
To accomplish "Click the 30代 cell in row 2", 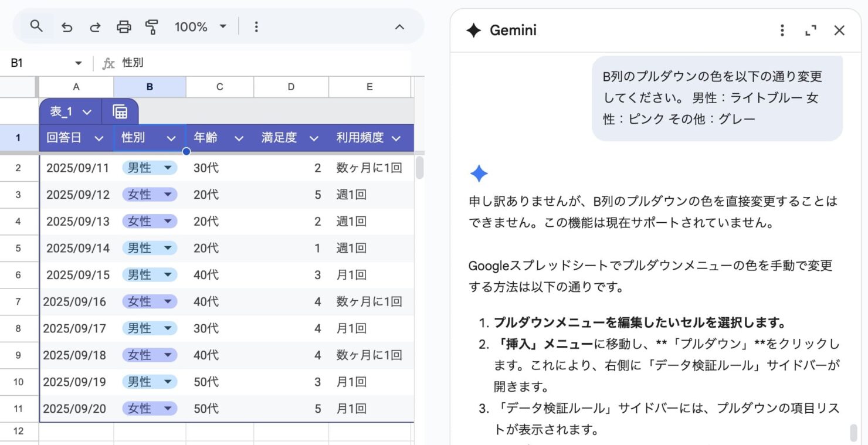I will tap(220, 168).
